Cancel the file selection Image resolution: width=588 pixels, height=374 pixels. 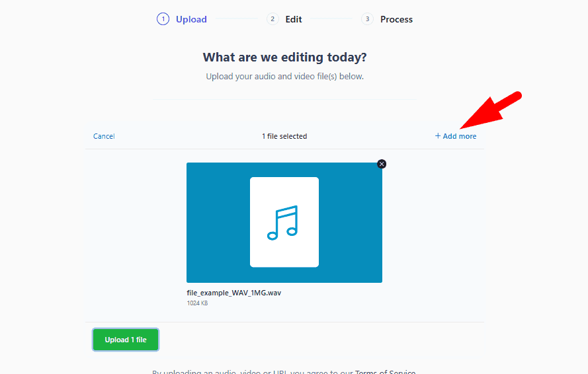[x=104, y=136]
